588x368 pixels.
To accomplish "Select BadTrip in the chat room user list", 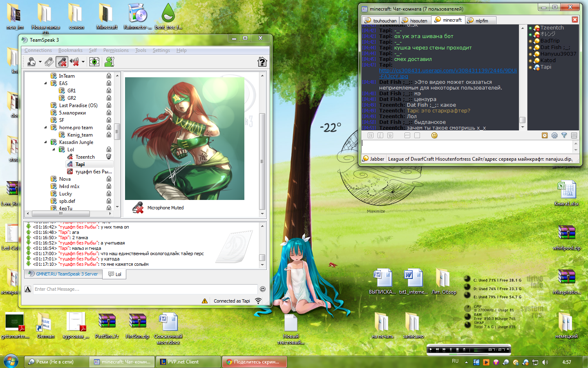I will click(x=550, y=41).
